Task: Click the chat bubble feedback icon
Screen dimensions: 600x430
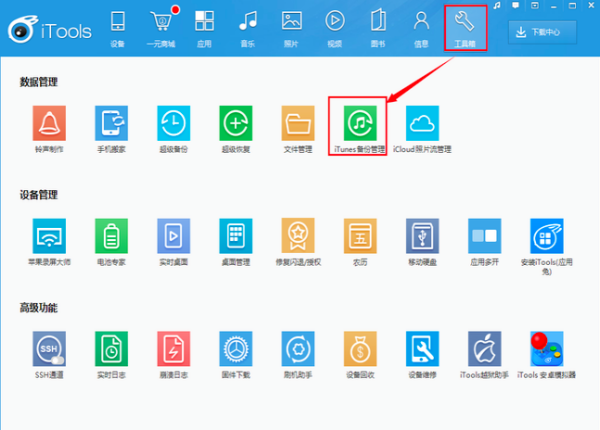Action: 516,6
